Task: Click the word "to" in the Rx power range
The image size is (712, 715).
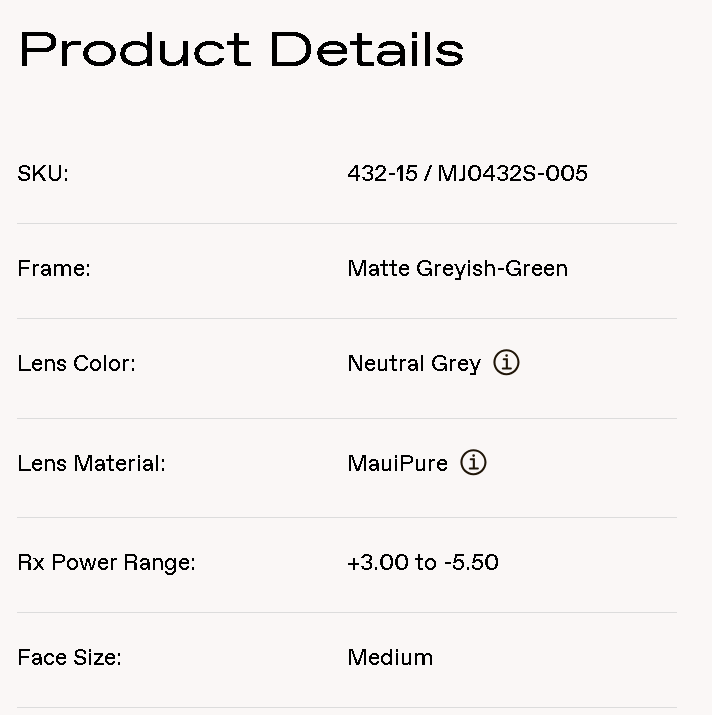Action: 425,562
